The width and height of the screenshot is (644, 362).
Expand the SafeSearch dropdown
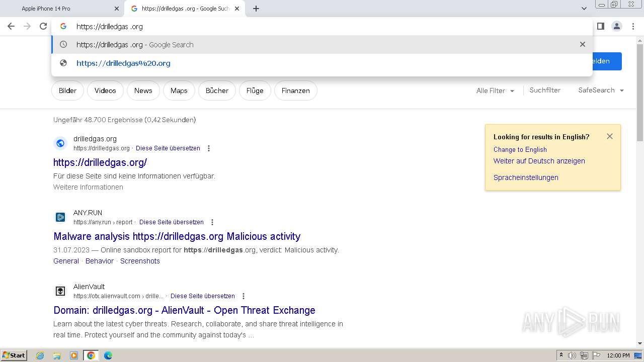point(601,90)
